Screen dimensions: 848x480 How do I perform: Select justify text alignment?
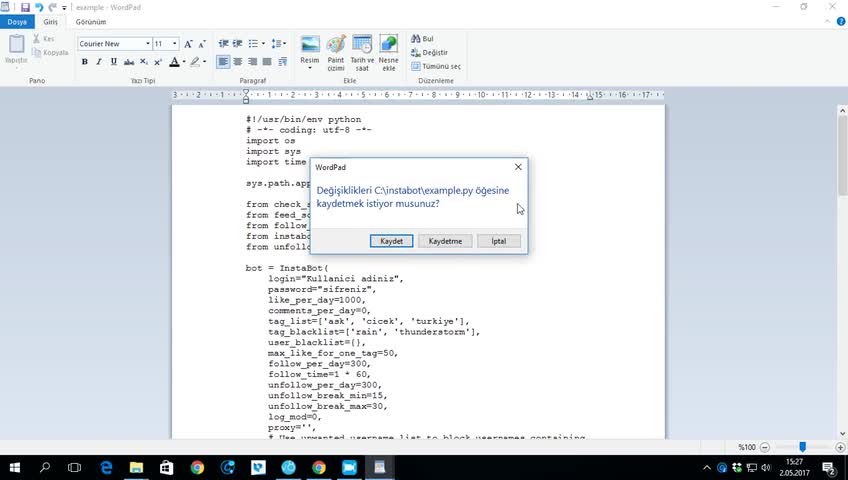click(267, 62)
